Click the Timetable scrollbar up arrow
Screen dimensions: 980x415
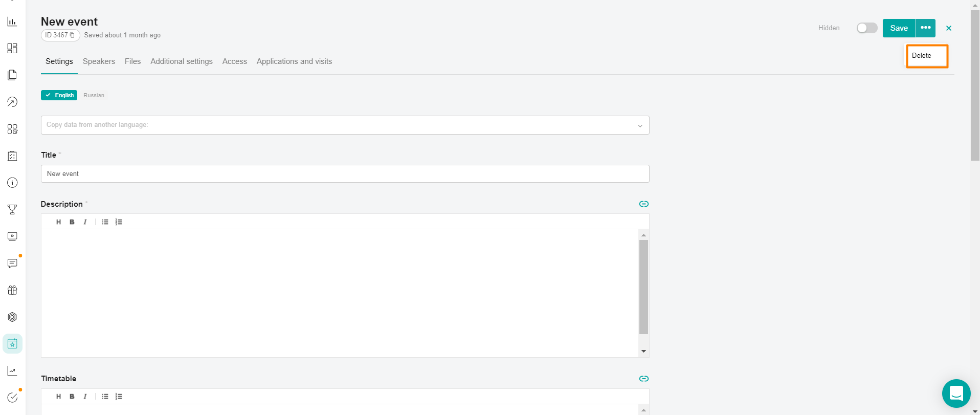tap(643, 410)
